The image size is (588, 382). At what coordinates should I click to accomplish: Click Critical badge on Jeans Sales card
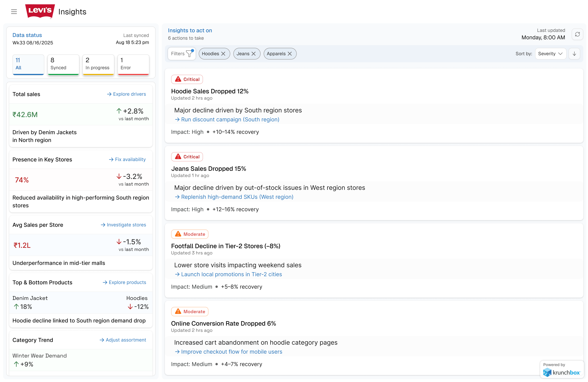(187, 157)
